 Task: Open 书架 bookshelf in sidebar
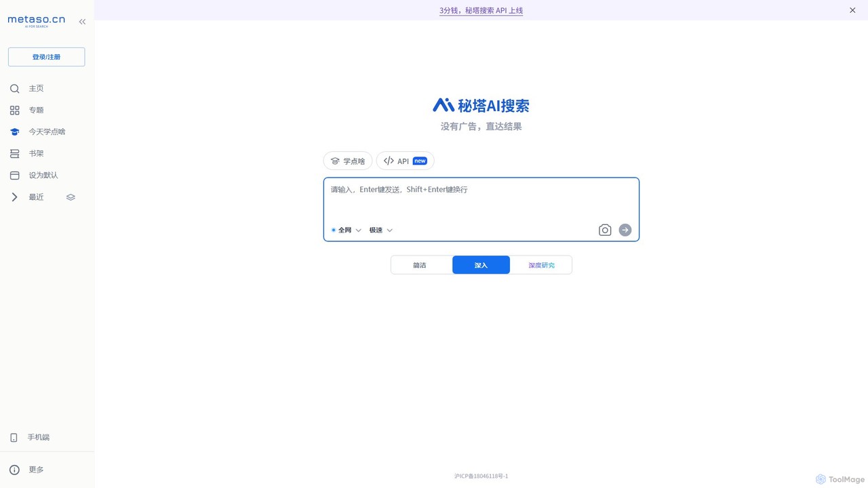click(x=36, y=154)
